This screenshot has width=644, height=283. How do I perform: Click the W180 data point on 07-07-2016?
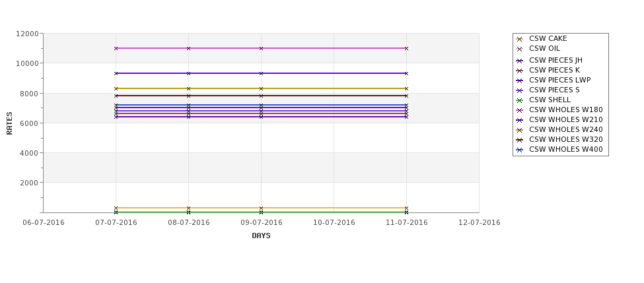tap(116, 48)
